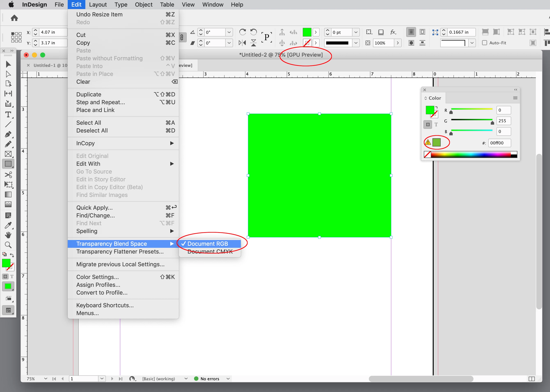This screenshot has height=392, width=550.
Task: Click the Home icon
Action: tap(14, 18)
